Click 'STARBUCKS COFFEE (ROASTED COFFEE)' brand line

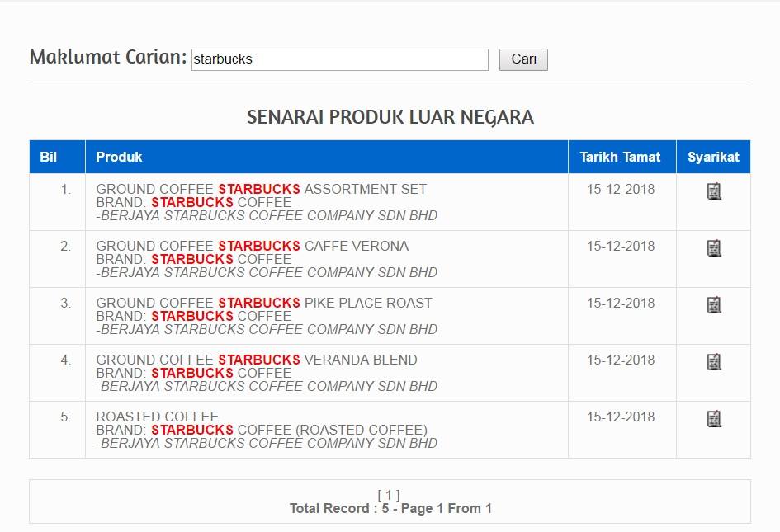[x=290, y=430]
